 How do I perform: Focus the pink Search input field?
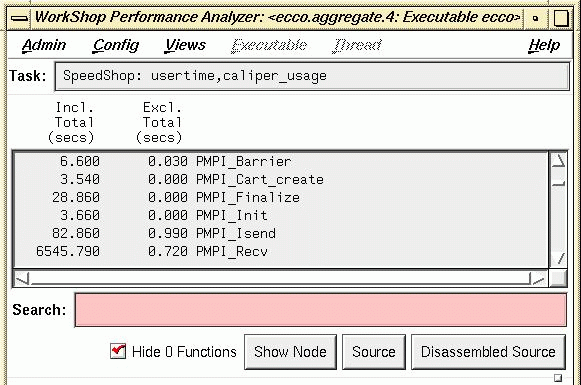pyautogui.click(x=321, y=310)
